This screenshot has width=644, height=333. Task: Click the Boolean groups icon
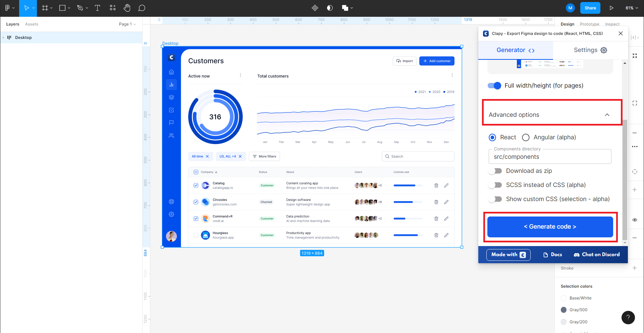pyautogui.click(x=345, y=8)
